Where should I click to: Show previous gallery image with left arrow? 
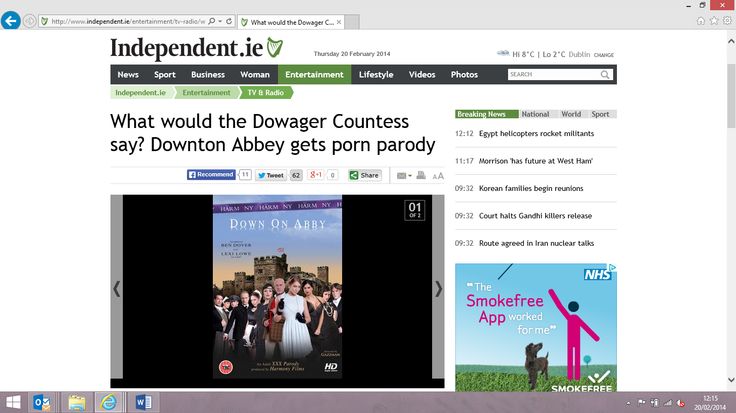tap(116, 289)
